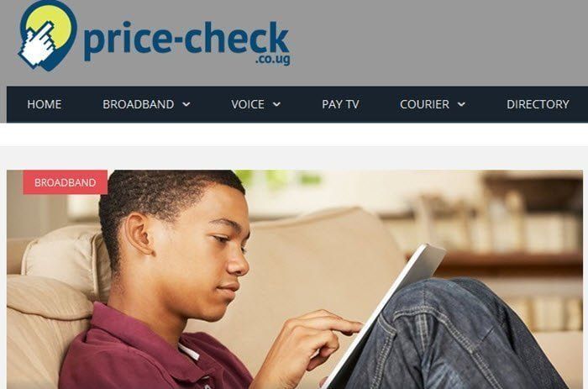Open the DIRECTORY menu item
This screenshot has width=588, height=389.
point(538,104)
